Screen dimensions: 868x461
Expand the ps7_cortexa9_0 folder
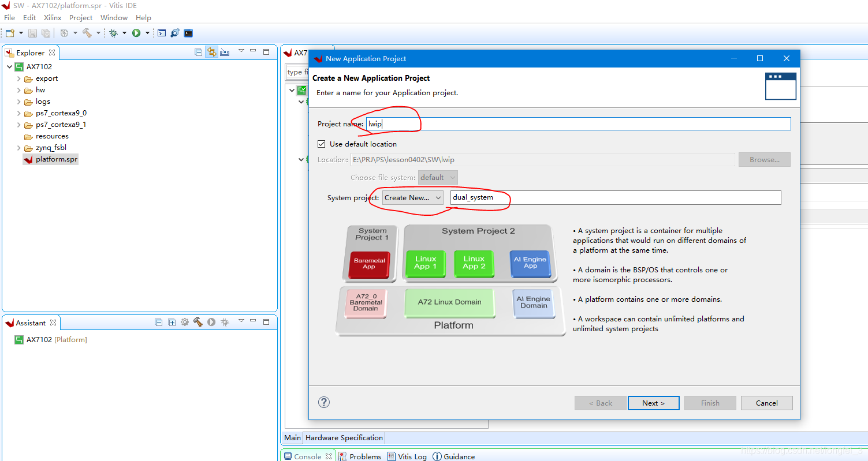pos(18,113)
